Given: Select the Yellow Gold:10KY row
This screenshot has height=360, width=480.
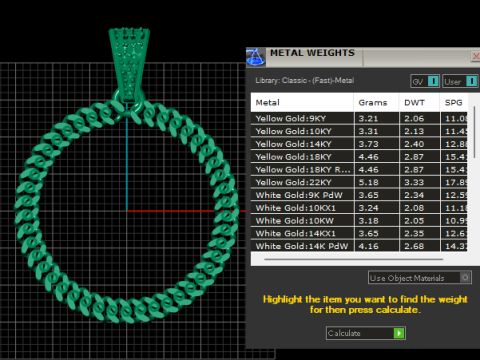Looking at the screenshot, I should [359, 131].
